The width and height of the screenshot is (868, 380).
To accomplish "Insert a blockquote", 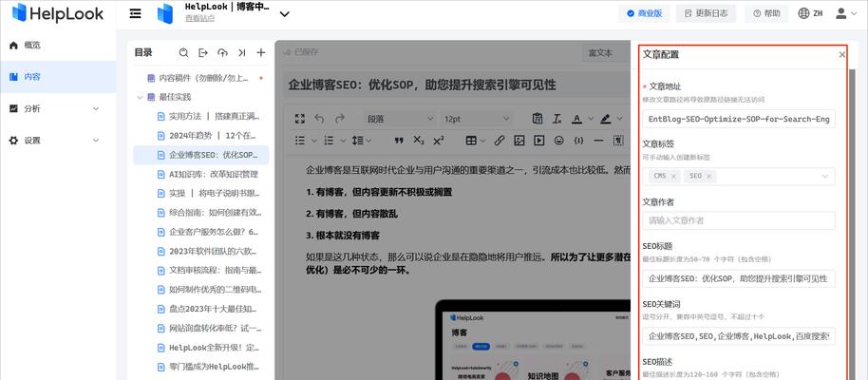I will coord(399,141).
